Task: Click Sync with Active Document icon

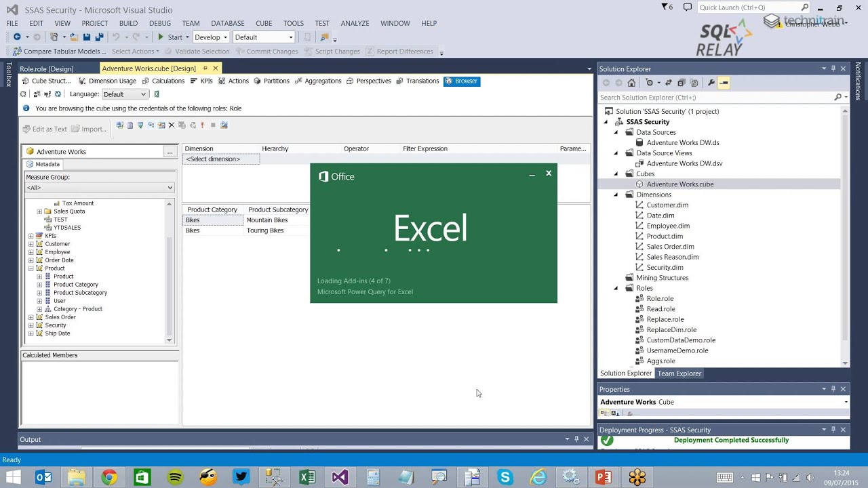Action: tap(669, 83)
